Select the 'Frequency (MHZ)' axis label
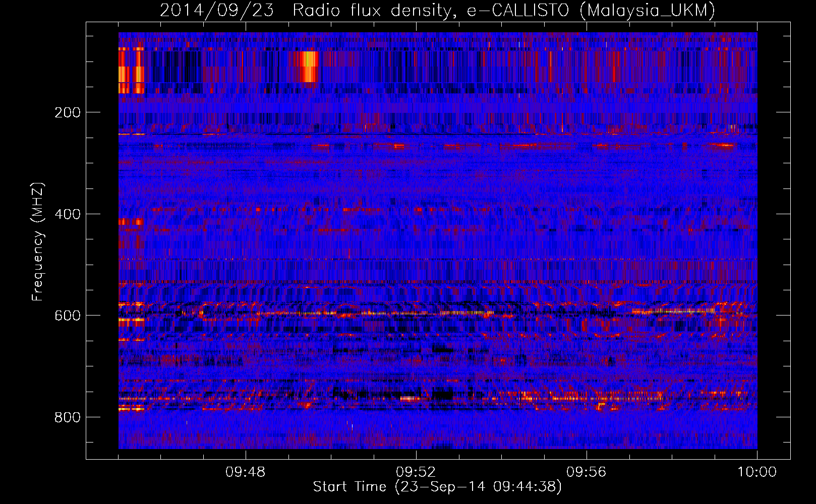816x504 pixels. [38, 241]
